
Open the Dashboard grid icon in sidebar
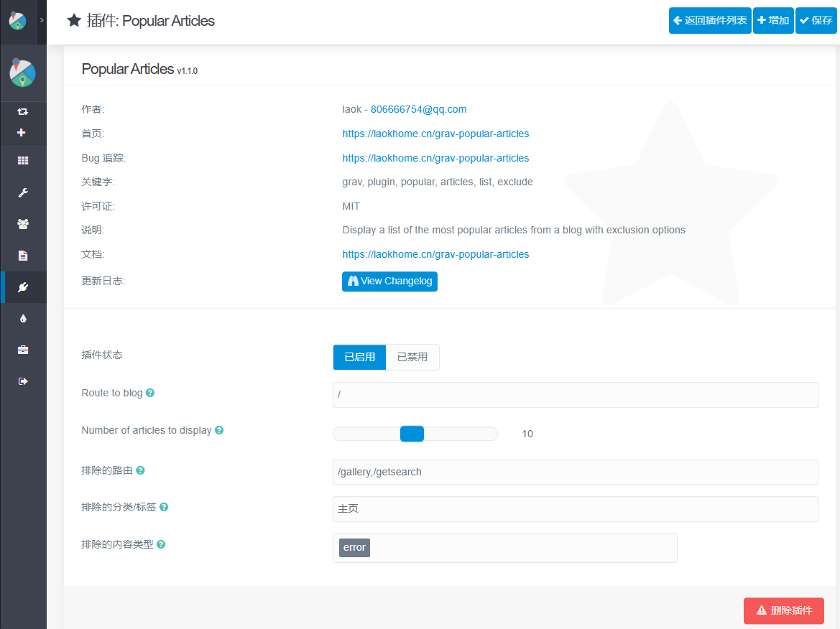[23, 162]
